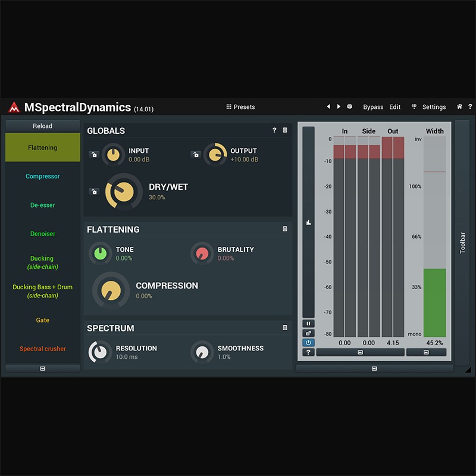Click the resize corner grip icon
The image size is (476, 476).
468,369
